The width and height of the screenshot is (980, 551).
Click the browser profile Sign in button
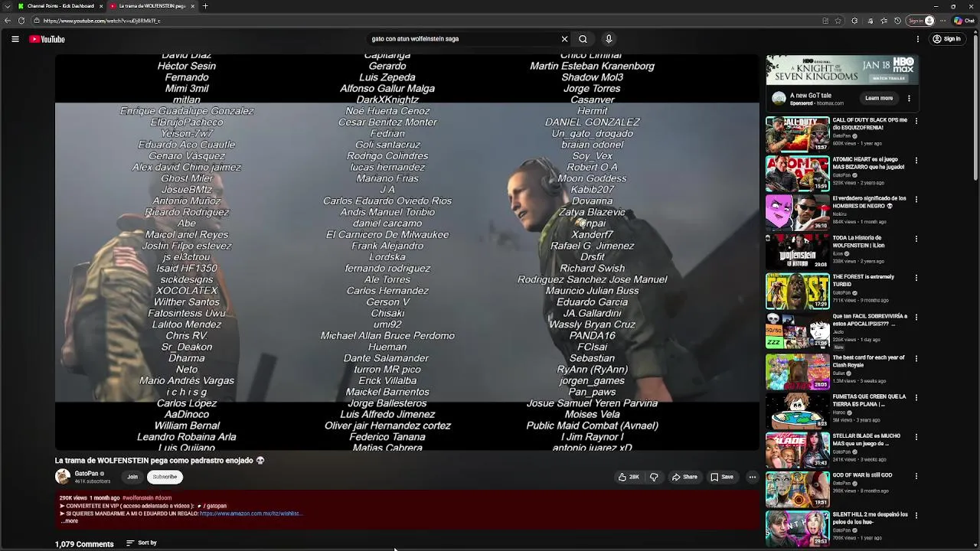pos(920,21)
